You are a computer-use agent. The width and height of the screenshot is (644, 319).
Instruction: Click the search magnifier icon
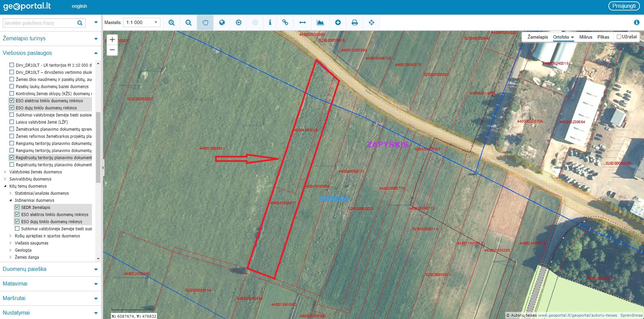click(80, 23)
